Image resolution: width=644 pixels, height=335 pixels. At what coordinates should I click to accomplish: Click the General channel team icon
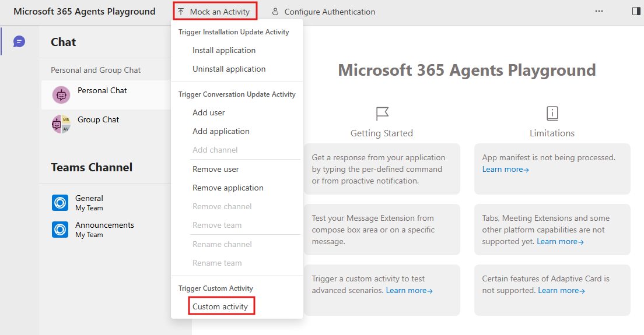[60, 203]
